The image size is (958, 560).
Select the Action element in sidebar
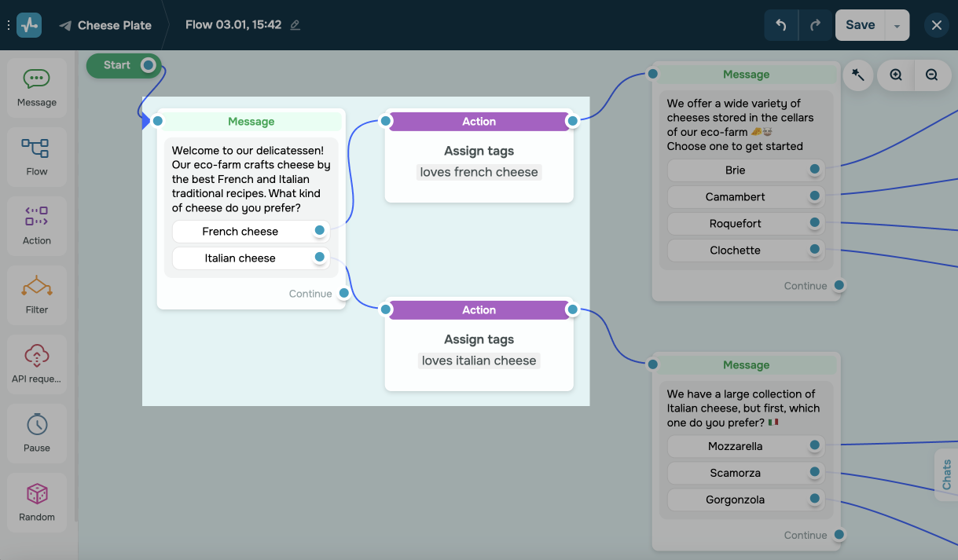(x=37, y=226)
